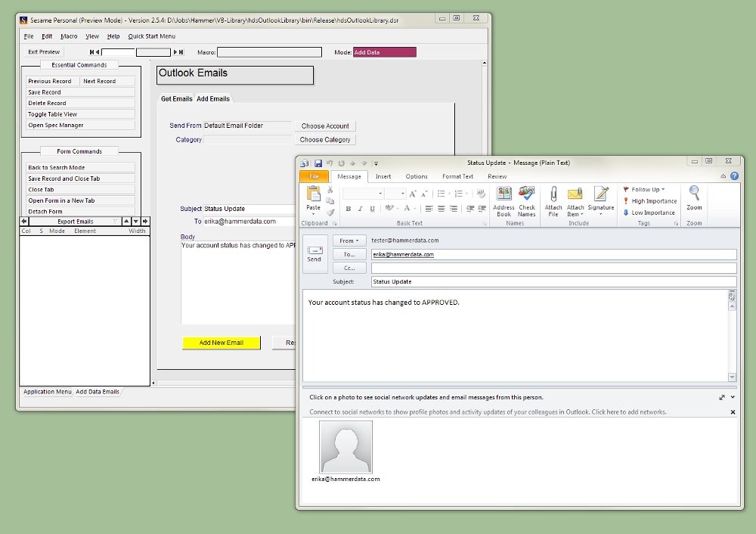Click the Cc... button
Viewport: 756px width, 534px height.
tap(349, 268)
